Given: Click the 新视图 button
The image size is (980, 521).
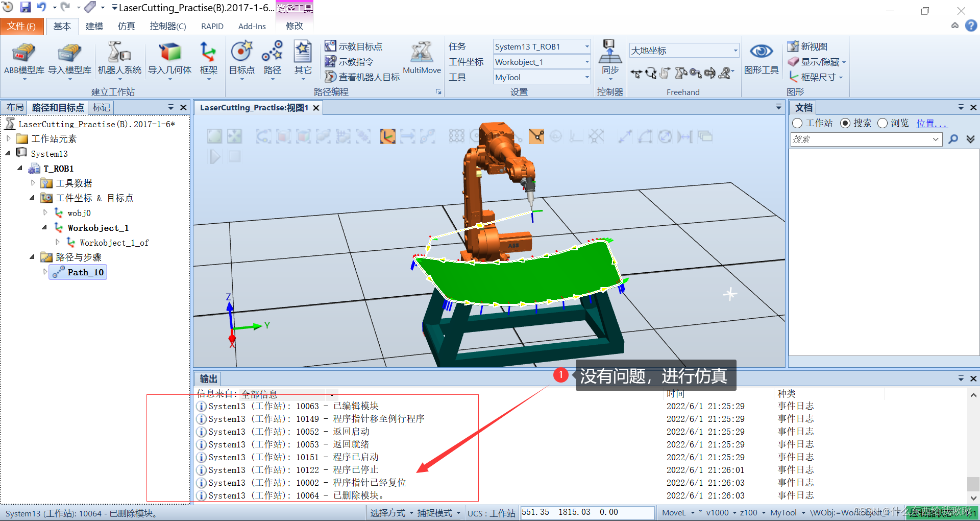Looking at the screenshot, I should coord(807,46).
